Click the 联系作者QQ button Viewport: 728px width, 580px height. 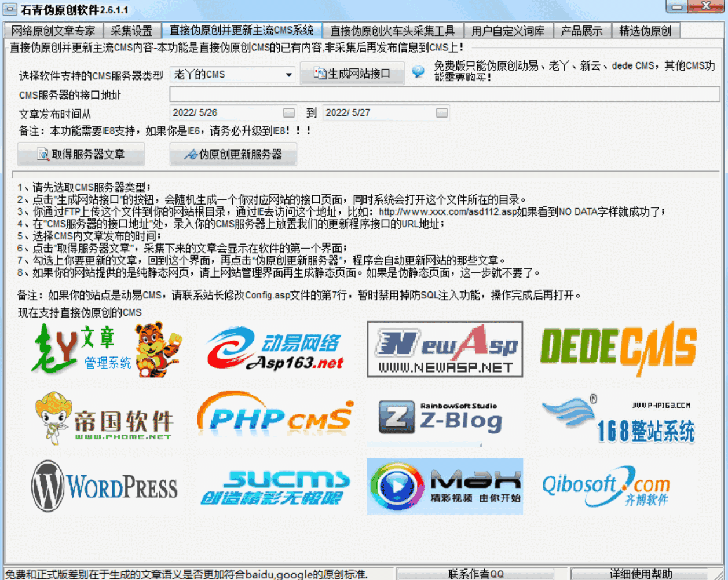click(475, 574)
